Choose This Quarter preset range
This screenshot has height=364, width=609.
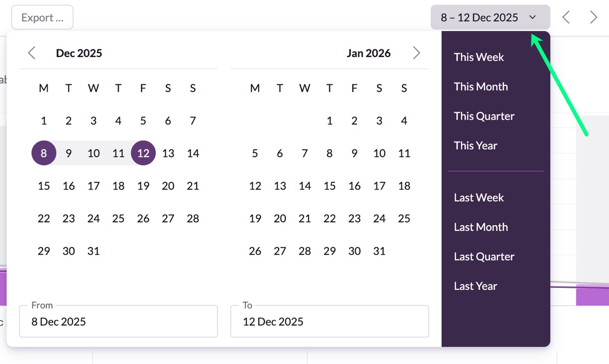[484, 116]
